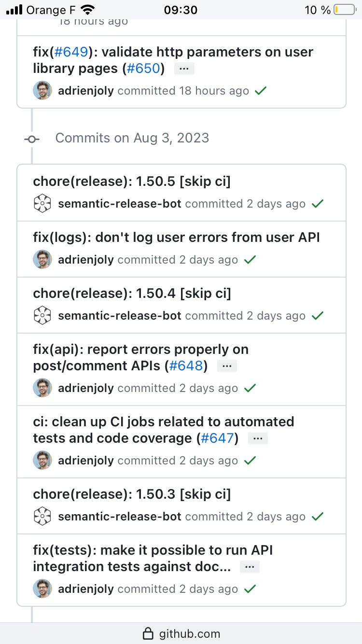Click semantic-release-bot avatar on the 1.50.5 release commit

point(42,203)
